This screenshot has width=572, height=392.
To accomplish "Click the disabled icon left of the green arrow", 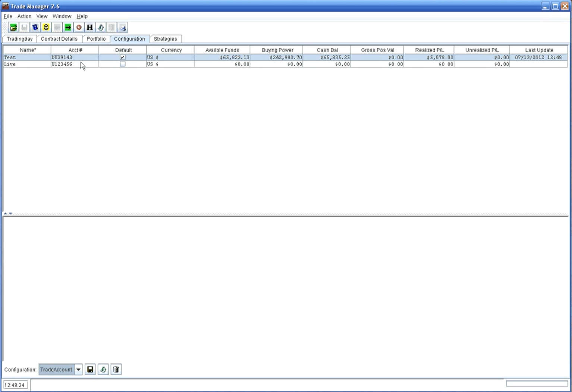I will tap(57, 28).
